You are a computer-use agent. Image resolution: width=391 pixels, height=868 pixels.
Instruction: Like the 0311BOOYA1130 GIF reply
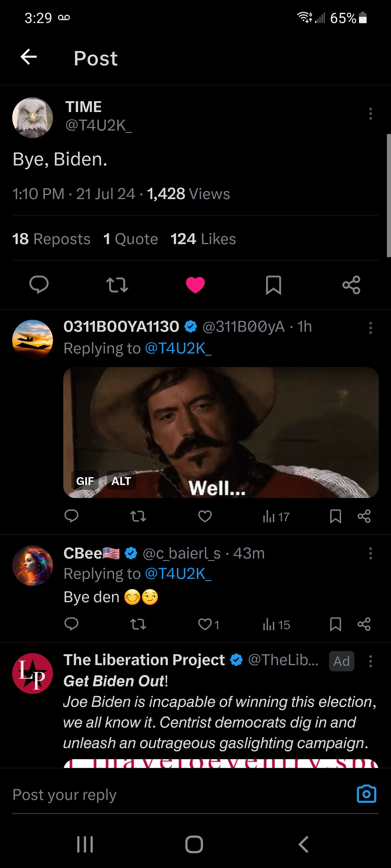click(x=205, y=516)
